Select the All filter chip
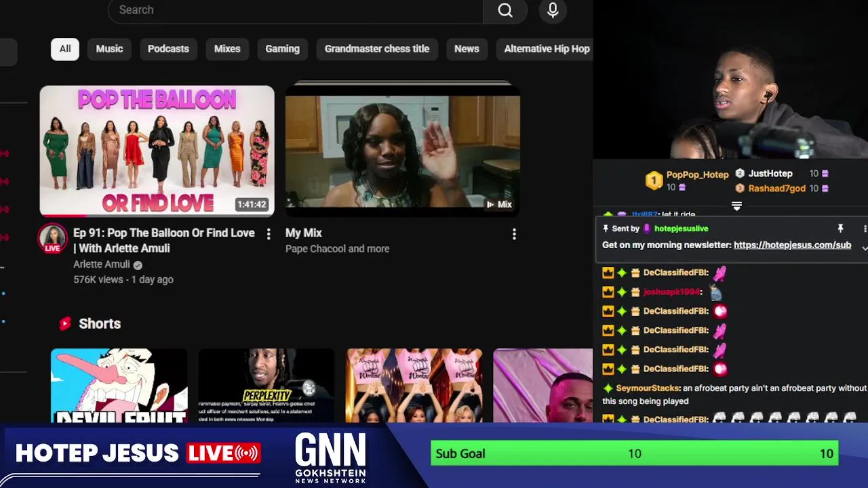The height and width of the screenshot is (488, 868). coord(65,49)
